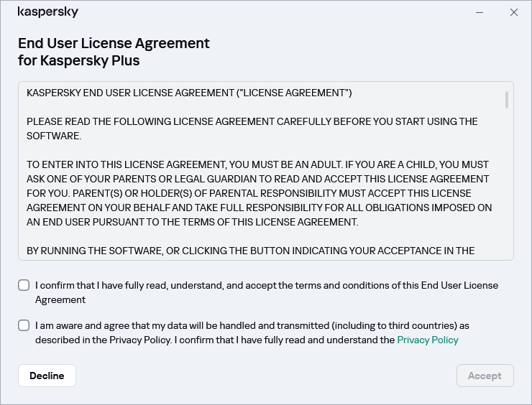This screenshot has width=532, height=405.
Task: Click the license text scrollbar thumb
Action: tap(507, 99)
